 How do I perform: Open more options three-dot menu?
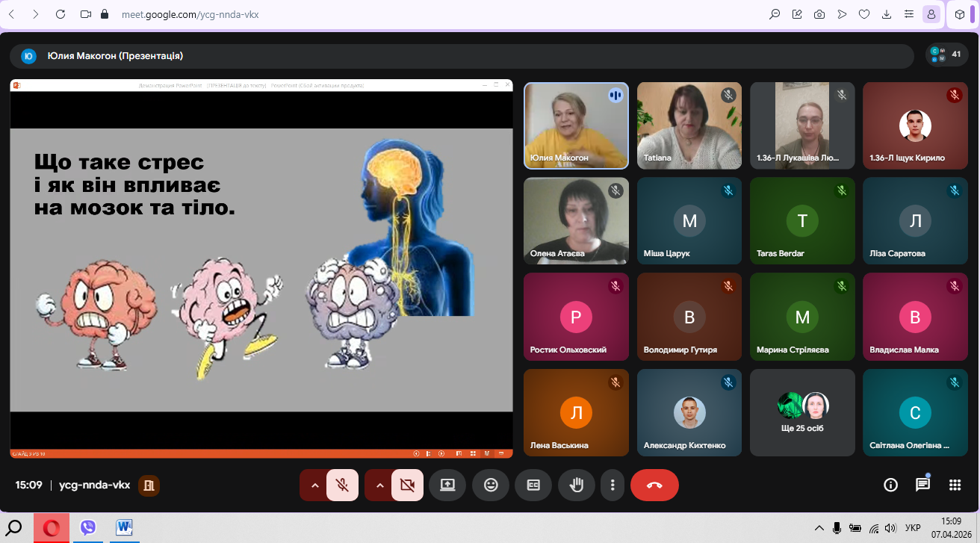(612, 485)
